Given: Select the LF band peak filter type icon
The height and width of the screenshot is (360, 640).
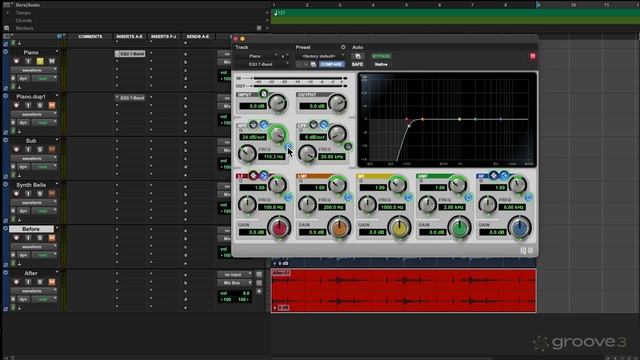Looking at the screenshot, I should click(253, 176).
